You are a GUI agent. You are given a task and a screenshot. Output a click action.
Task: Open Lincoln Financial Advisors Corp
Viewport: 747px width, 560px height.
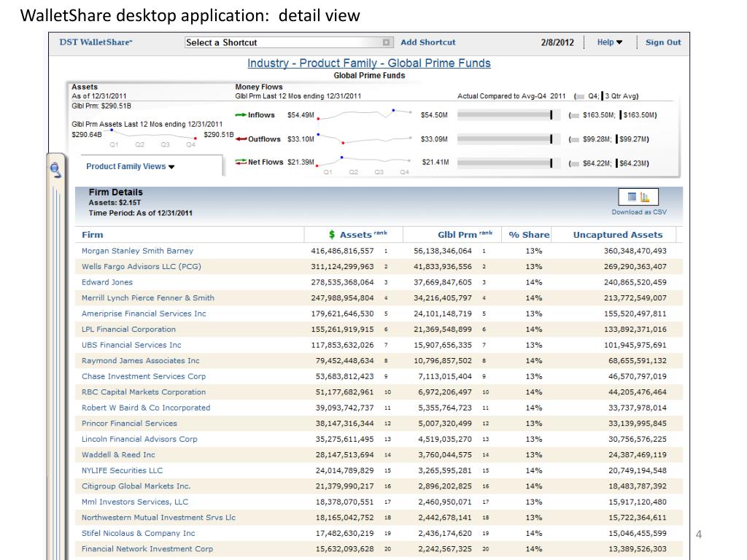[139, 440]
